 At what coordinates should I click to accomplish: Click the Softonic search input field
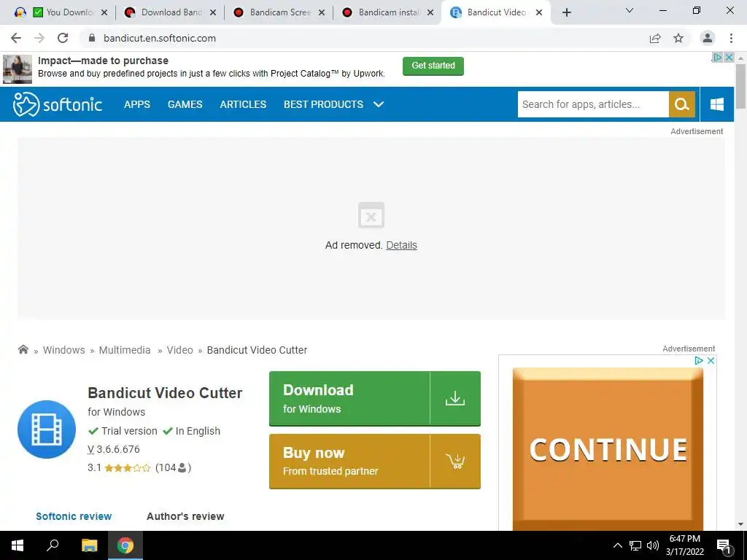(x=593, y=104)
